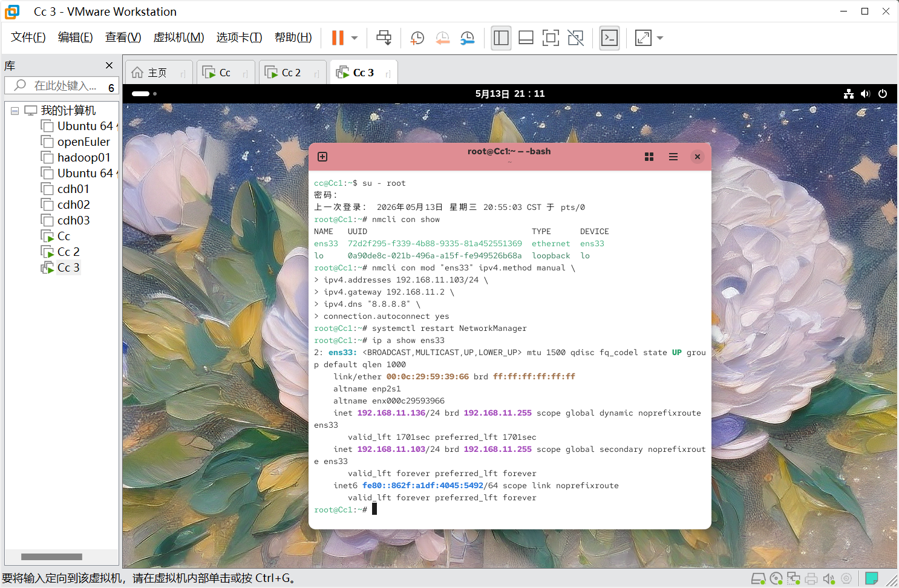Screen dimensions: 899x588
Task: Open the 虚拟机(M) menu
Action: [x=178, y=38]
